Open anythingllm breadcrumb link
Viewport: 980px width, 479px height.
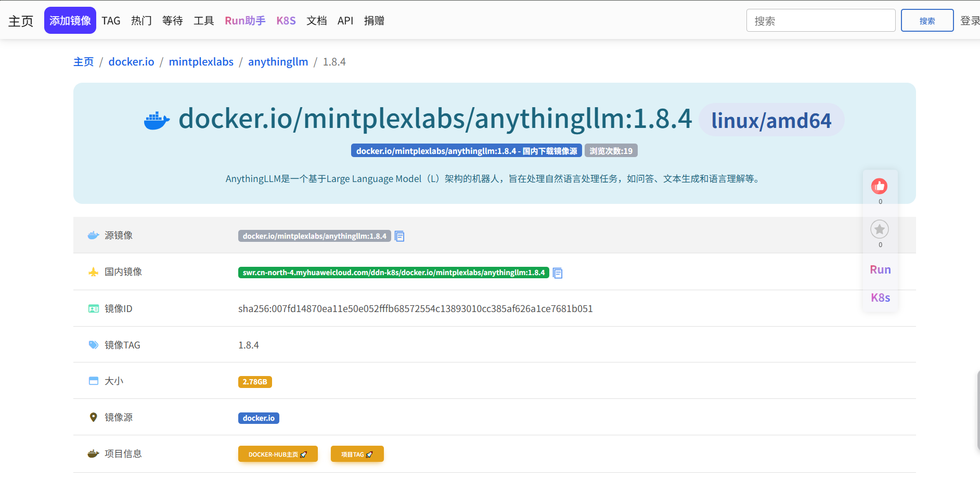coord(278,62)
